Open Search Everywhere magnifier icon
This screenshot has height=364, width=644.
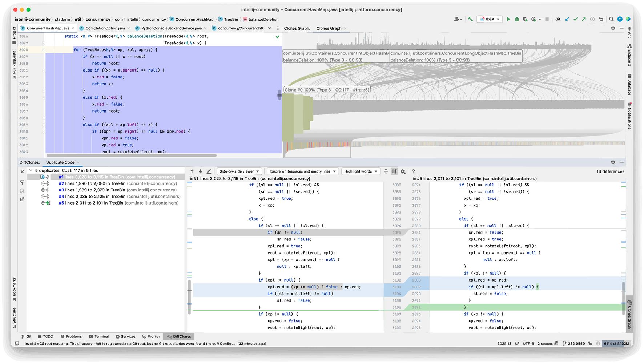pos(611,19)
